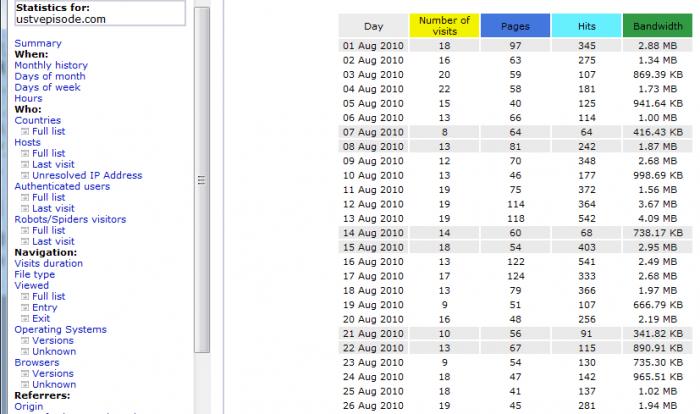
Task: Click the 869.39 KB bandwidth value
Action: tap(658, 75)
